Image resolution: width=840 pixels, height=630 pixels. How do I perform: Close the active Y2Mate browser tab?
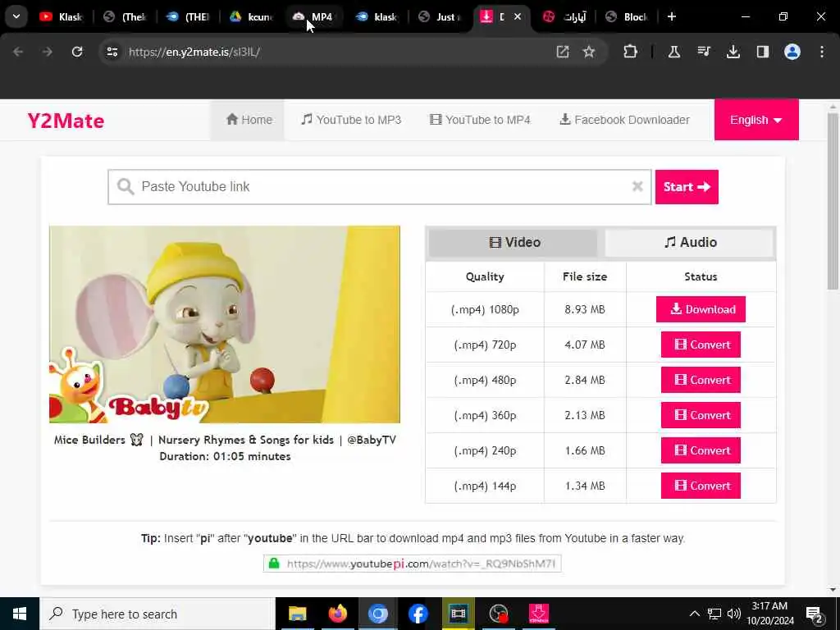[x=518, y=16]
